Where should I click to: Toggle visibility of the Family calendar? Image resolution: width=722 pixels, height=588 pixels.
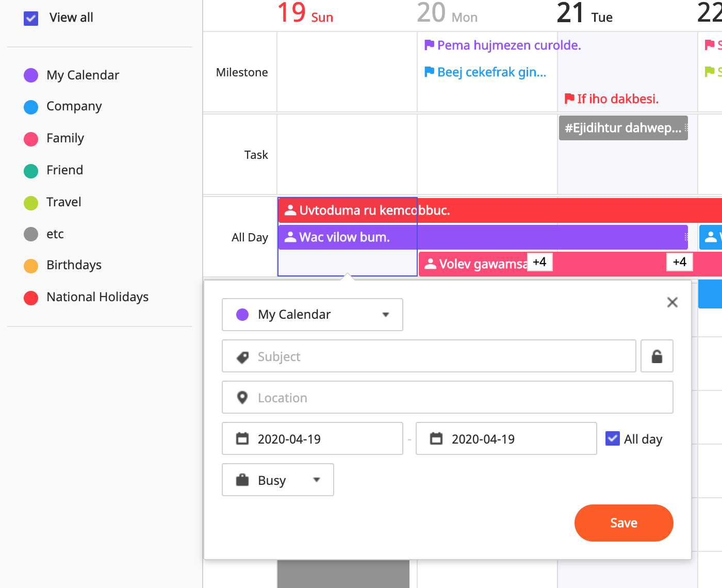point(30,138)
